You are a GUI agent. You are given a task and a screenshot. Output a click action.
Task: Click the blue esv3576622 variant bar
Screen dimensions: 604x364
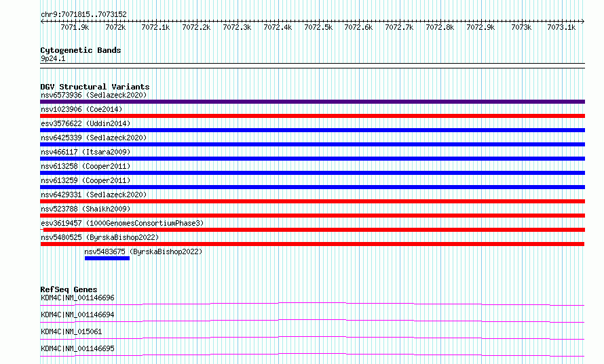(312, 130)
